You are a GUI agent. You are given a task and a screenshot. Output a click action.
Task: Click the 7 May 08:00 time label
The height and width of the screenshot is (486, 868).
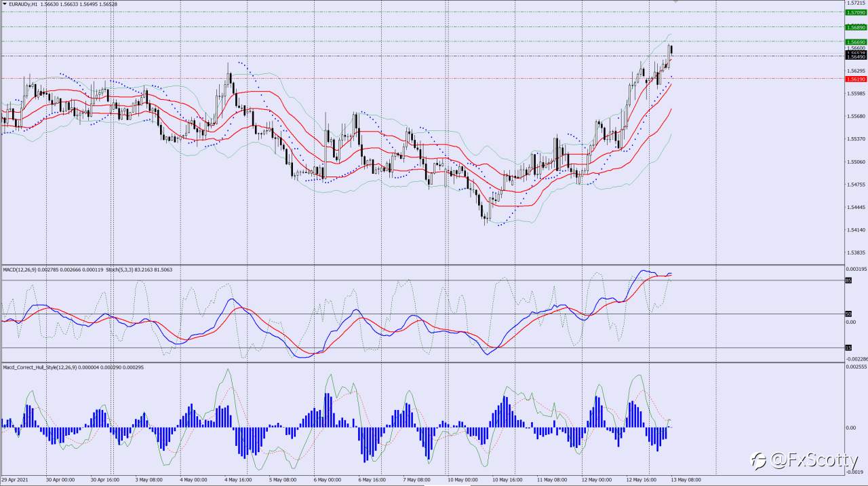click(417, 479)
